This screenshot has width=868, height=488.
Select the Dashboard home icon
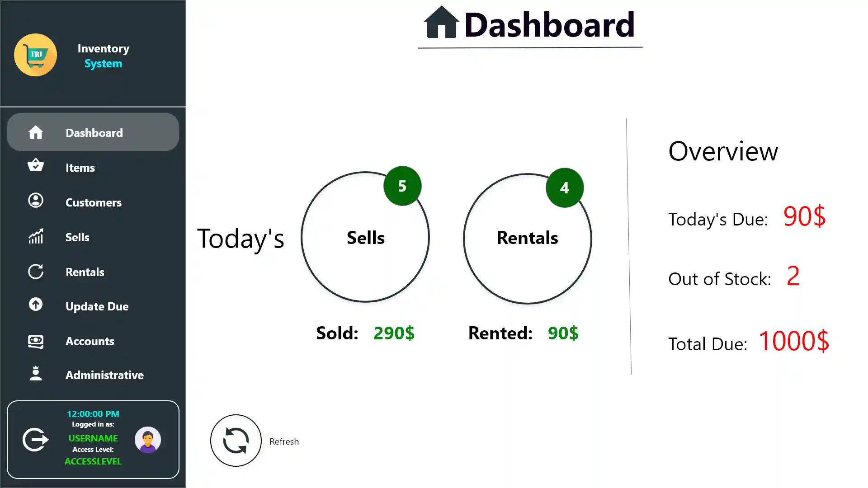click(x=35, y=132)
